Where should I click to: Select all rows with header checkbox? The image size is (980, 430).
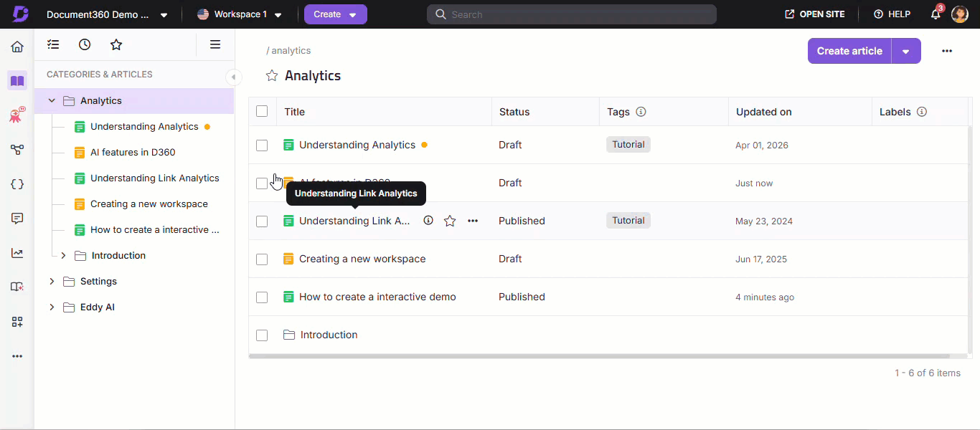click(262, 111)
